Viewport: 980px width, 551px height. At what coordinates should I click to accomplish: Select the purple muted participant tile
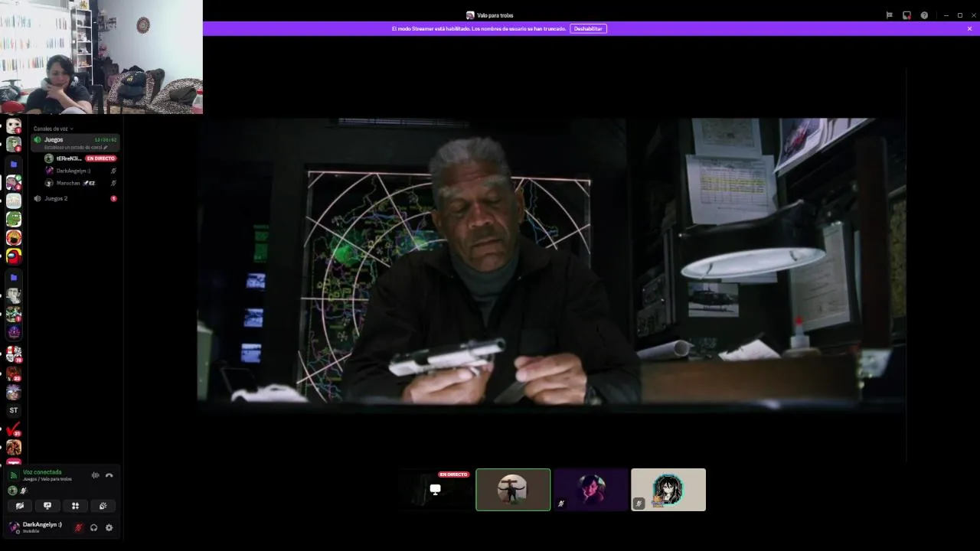point(590,490)
